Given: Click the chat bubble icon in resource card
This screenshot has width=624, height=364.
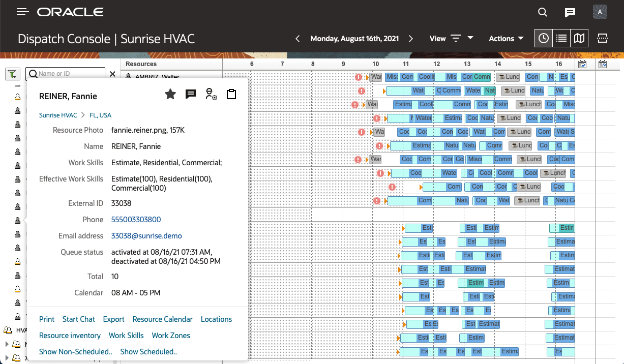Looking at the screenshot, I should [191, 94].
